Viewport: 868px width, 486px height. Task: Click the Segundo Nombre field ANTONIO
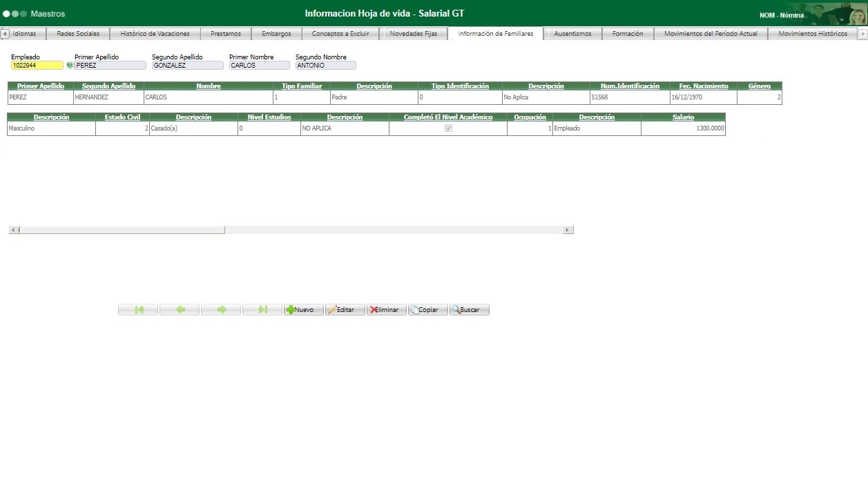(326, 66)
